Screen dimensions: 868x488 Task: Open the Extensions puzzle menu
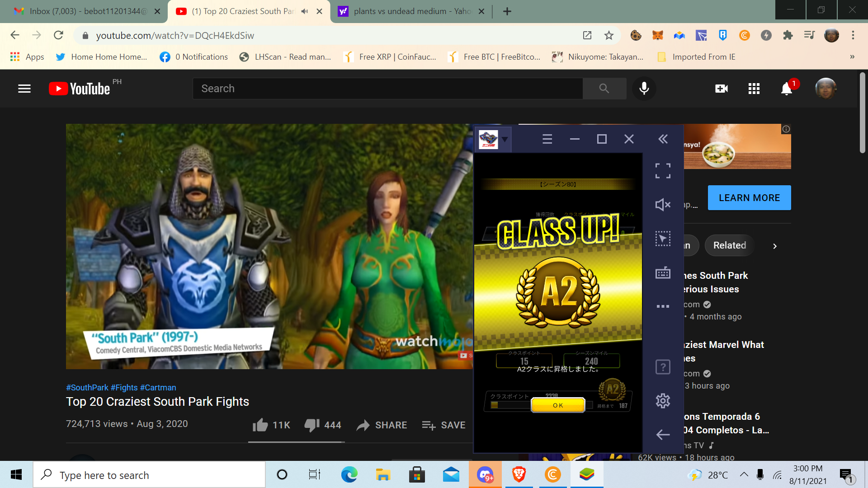click(x=788, y=35)
